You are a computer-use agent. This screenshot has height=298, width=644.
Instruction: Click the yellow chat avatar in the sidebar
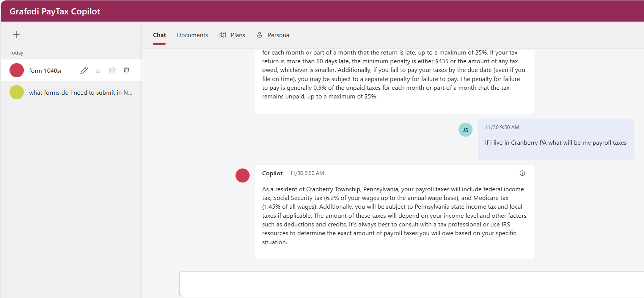[17, 92]
